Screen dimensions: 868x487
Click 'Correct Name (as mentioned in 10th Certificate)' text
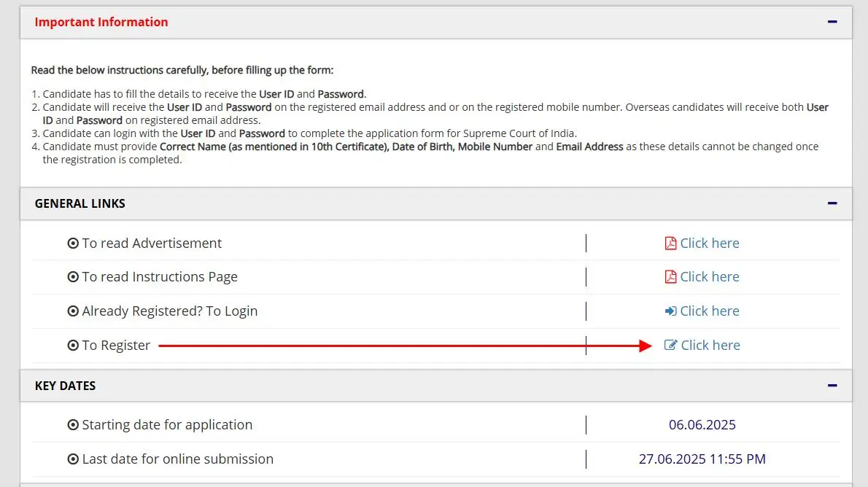point(274,147)
